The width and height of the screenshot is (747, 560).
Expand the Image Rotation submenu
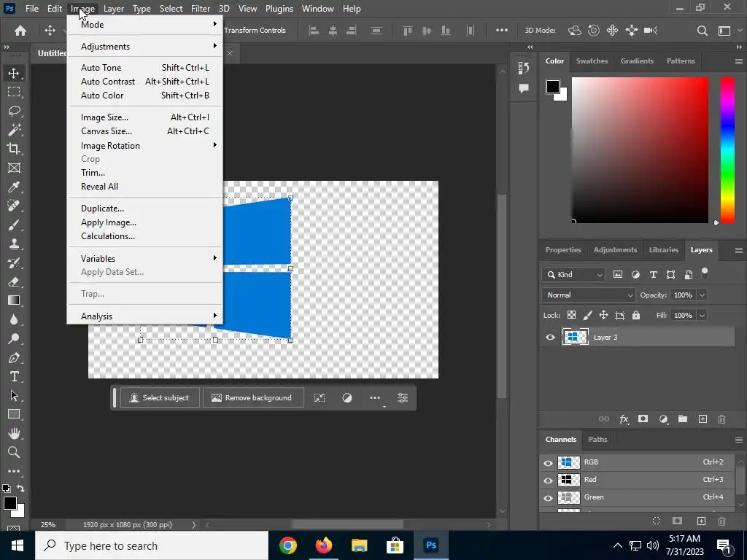click(145, 145)
